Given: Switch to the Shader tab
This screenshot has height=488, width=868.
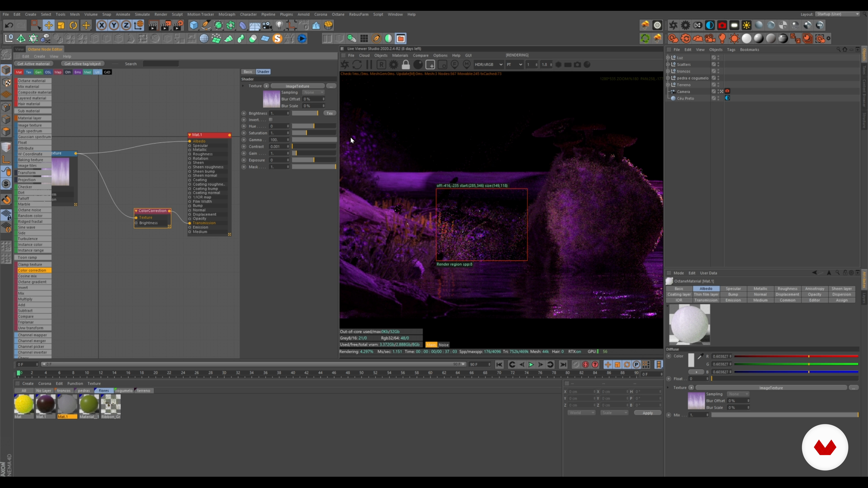Looking at the screenshot, I should click(x=263, y=72).
